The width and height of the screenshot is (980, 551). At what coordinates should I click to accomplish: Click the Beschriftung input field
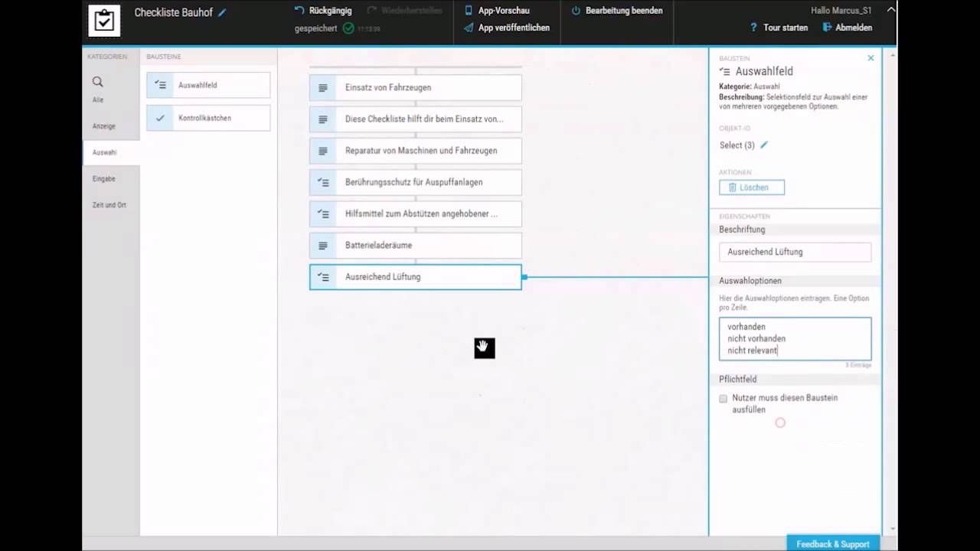(x=795, y=252)
